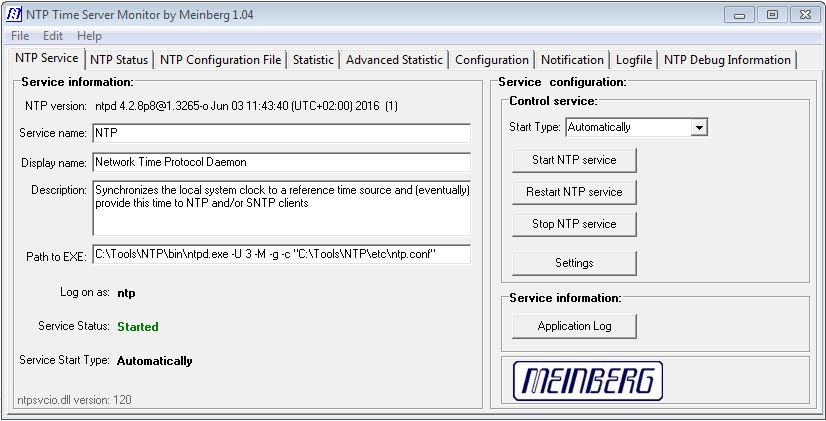Viewport: 826px width, 421px height.
Task: Maximize the NTP Time Server Monitor window
Action: pyautogui.click(x=772, y=15)
